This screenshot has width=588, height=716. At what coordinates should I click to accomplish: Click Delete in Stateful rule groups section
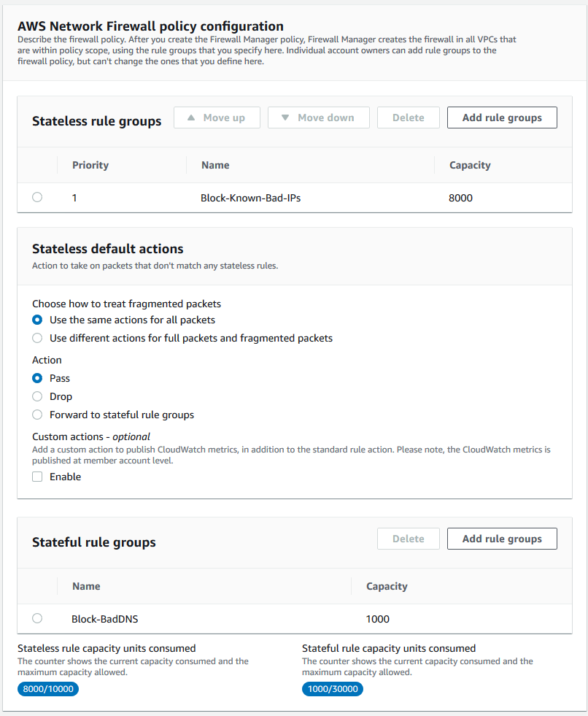[408, 539]
